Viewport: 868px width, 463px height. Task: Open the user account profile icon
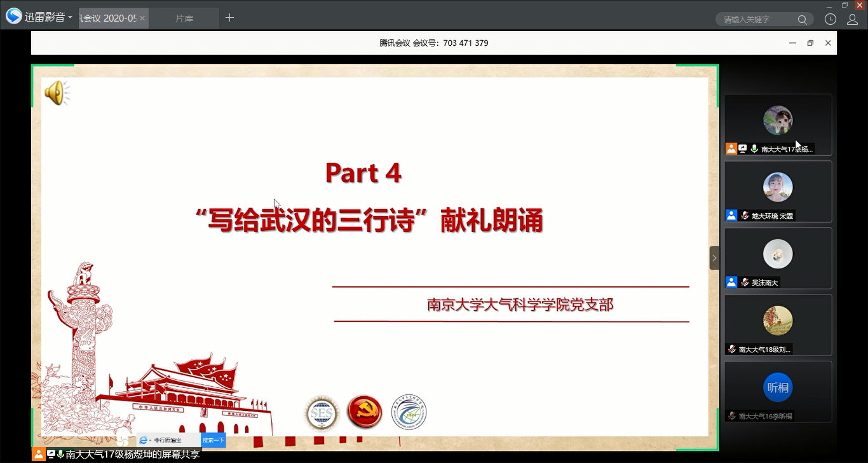pyautogui.click(x=852, y=19)
